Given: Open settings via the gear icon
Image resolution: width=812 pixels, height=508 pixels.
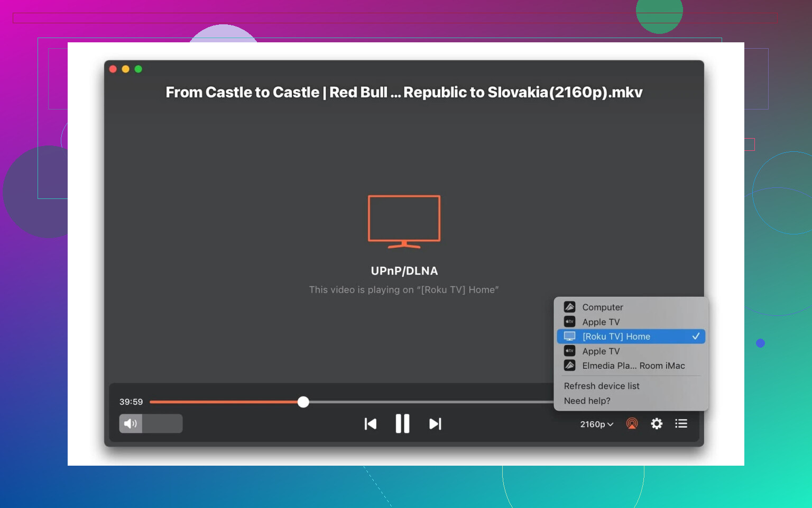Looking at the screenshot, I should [x=657, y=423].
